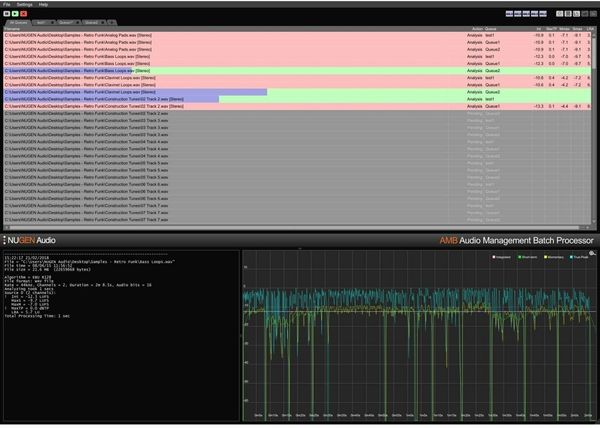Screen dimensions: 600x428
Task: Click the rightmost toolbar icon top right
Action: [593, 14]
